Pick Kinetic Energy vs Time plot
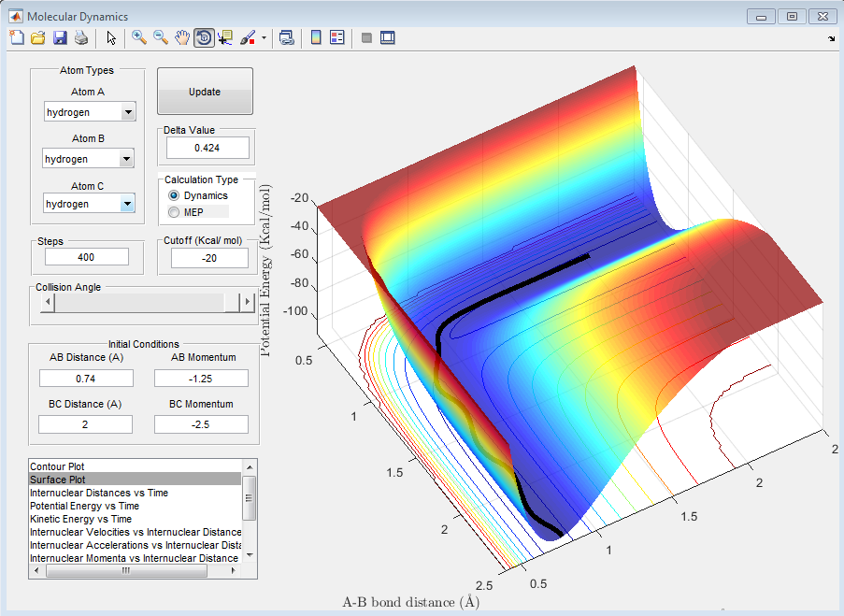This screenshot has height=616, width=844. [80, 519]
